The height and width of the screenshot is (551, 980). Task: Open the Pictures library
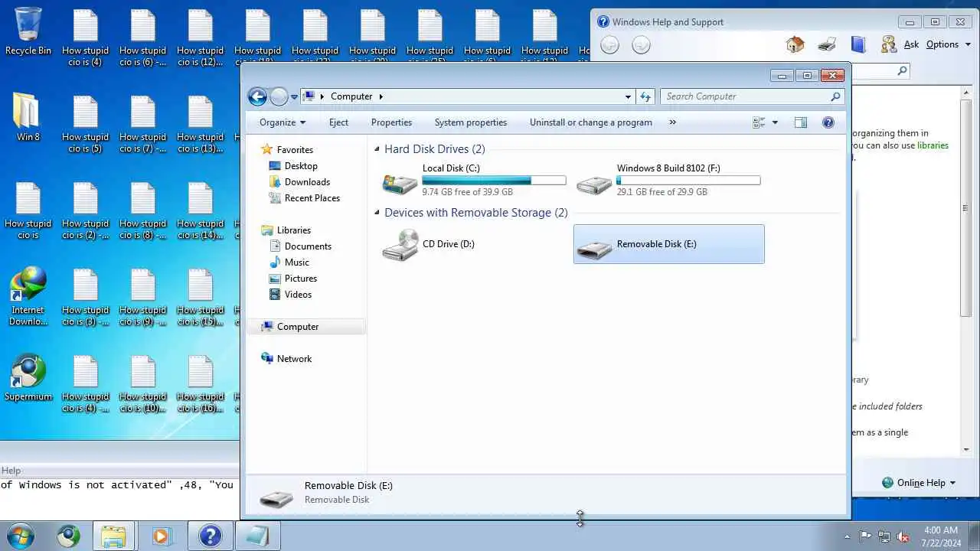(x=300, y=279)
